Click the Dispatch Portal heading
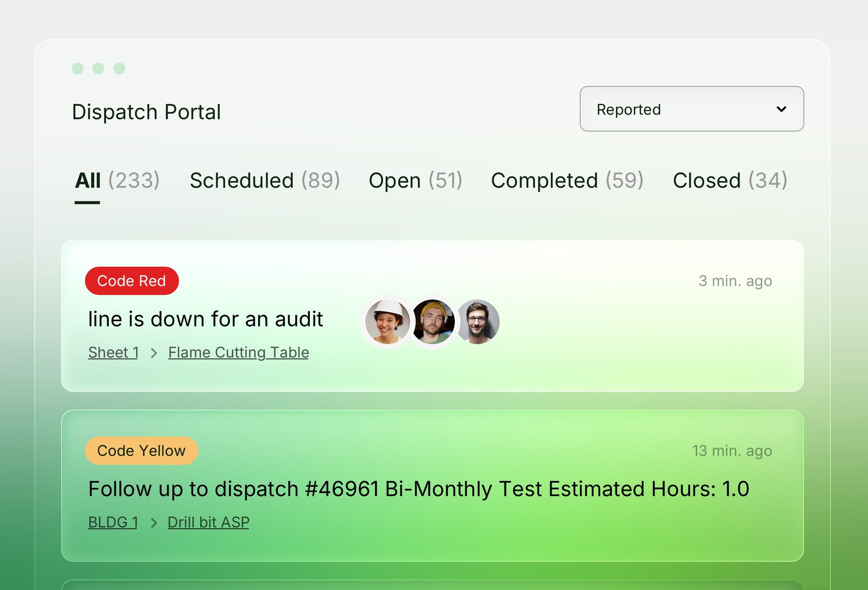The height and width of the screenshot is (590, 868). (x=147, y=112)
